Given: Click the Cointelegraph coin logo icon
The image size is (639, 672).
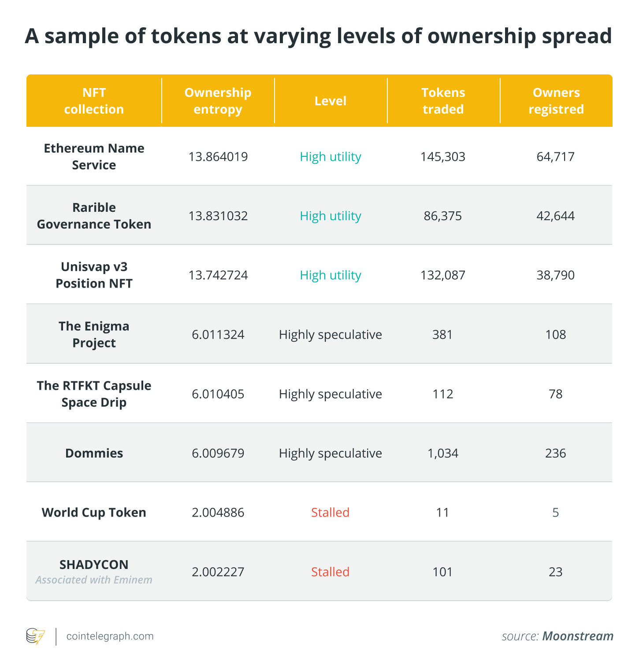Looking at the screenshot, I should pyautogui.click(x=35, y=636).
